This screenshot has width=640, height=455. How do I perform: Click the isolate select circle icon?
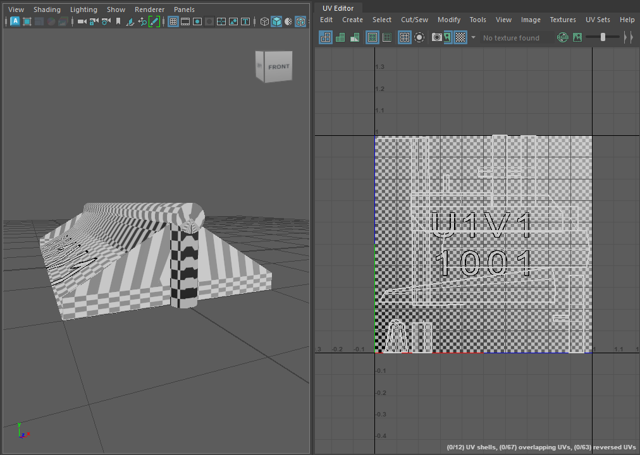point(420,38)
